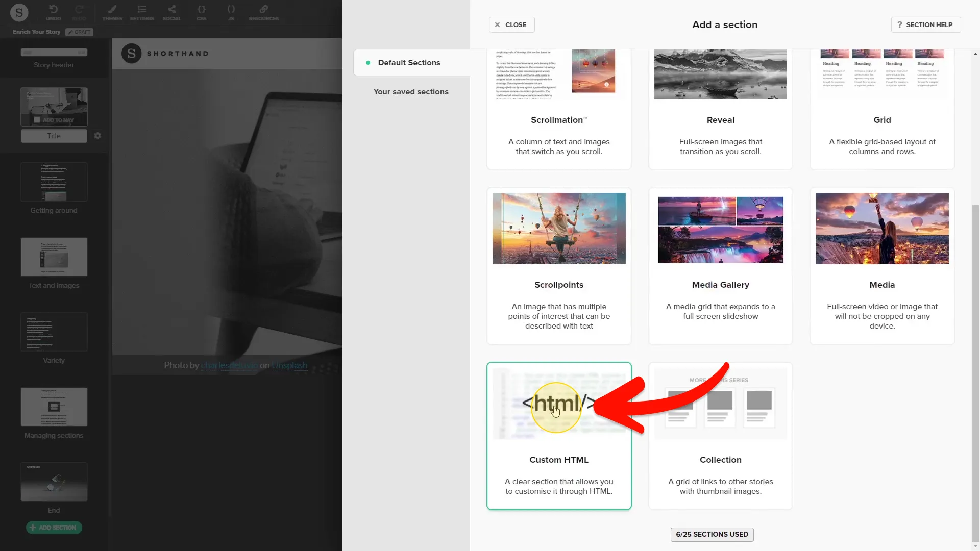Select the Text and images section thumbnail

pos(54,257)
